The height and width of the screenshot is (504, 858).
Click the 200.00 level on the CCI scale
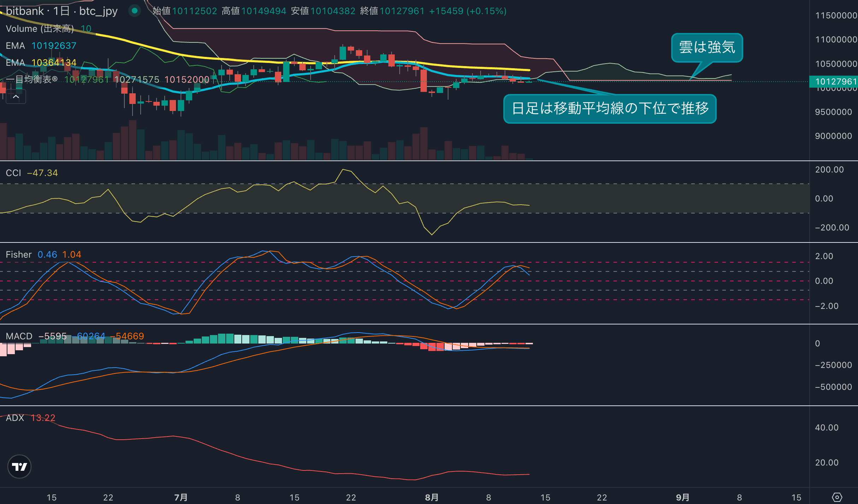(829, 170)
